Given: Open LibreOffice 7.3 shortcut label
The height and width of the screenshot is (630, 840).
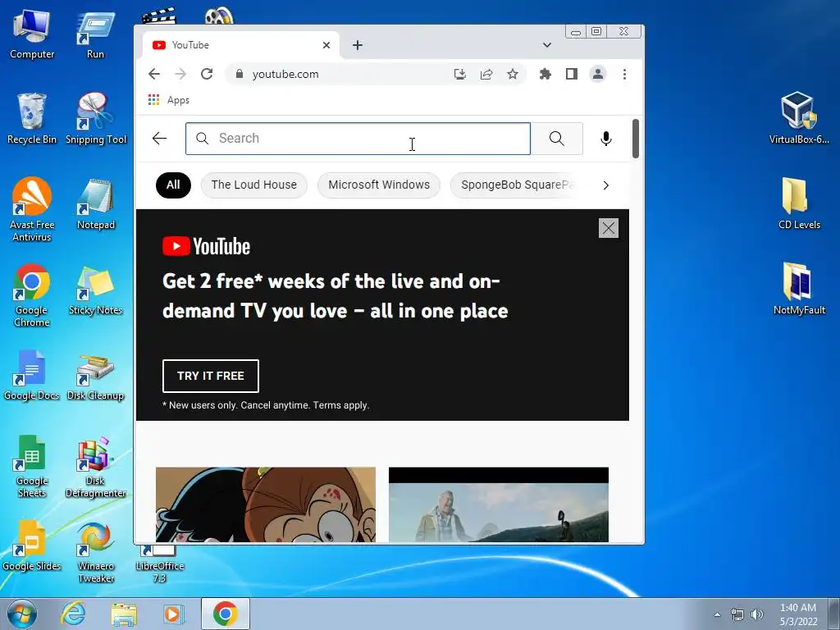Looking at the screenshot, I should click(x=160, y=572).
